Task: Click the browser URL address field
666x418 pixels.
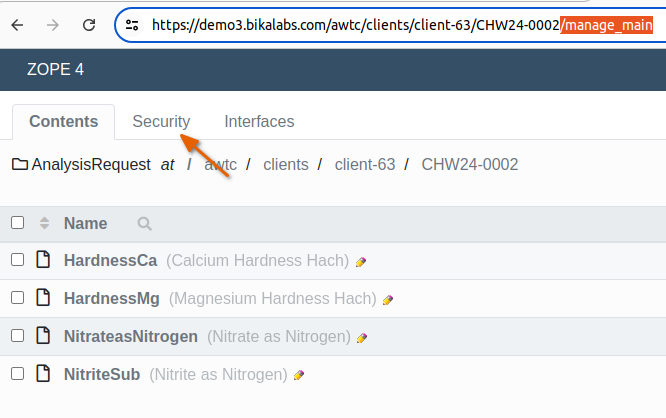Action: pos(400,25)
